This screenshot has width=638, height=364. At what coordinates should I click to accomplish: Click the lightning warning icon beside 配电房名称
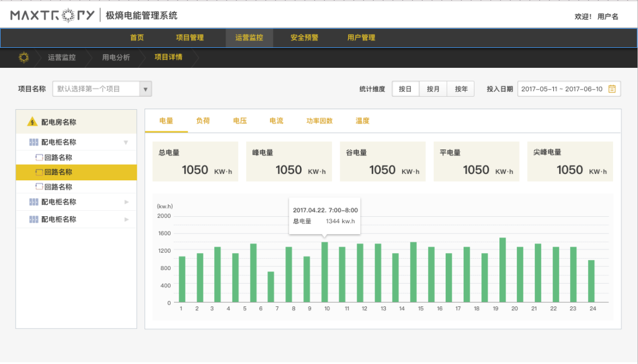pos(32,122)
